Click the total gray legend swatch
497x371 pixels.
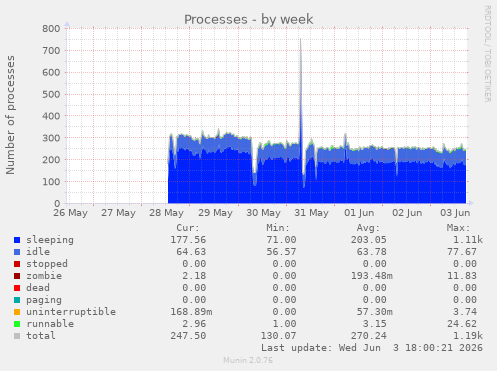pos(17,336)
